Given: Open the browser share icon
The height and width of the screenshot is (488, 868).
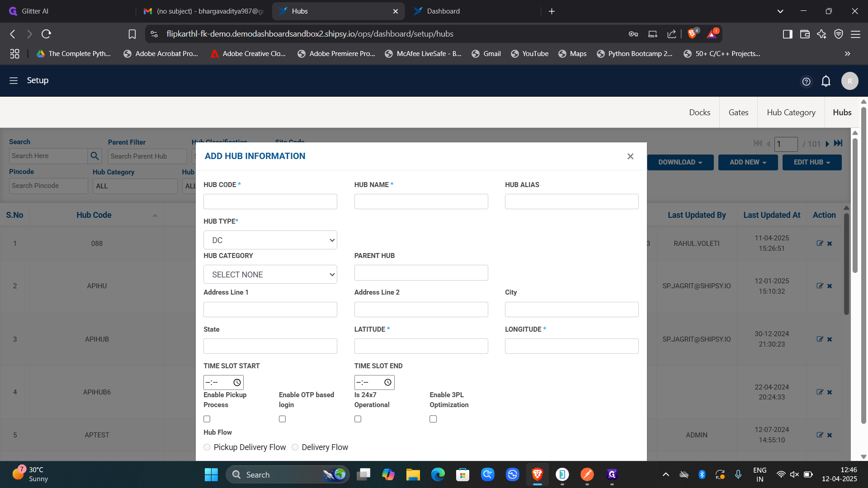Looking at the screenshot, I should tap(671, 34).
